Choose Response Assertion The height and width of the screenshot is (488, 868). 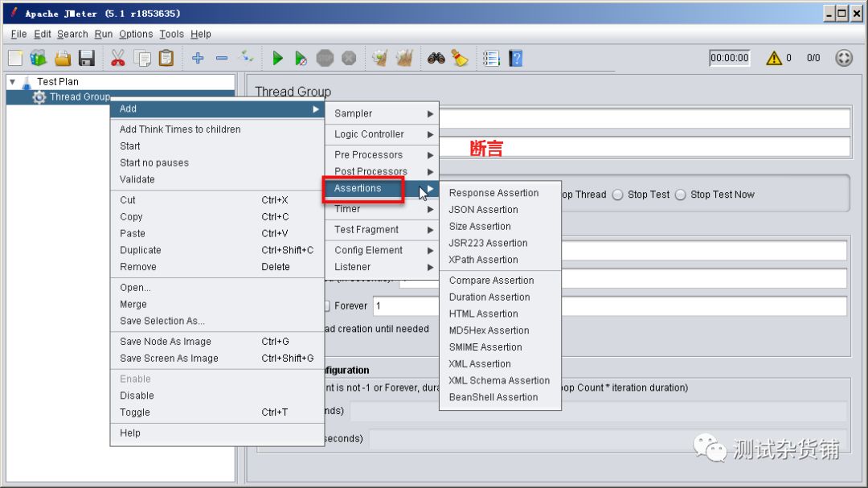tap(500, 193)
